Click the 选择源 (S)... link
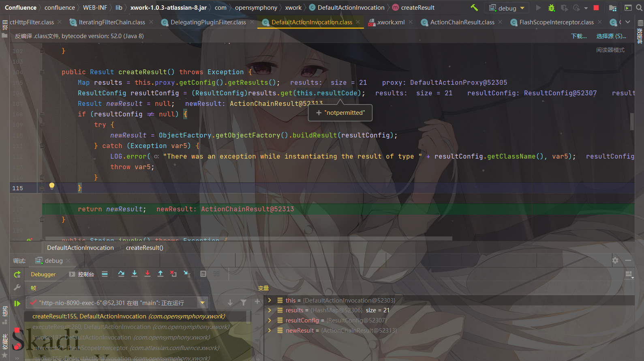This screenshot has height=361, width=644. click(611, 36)
